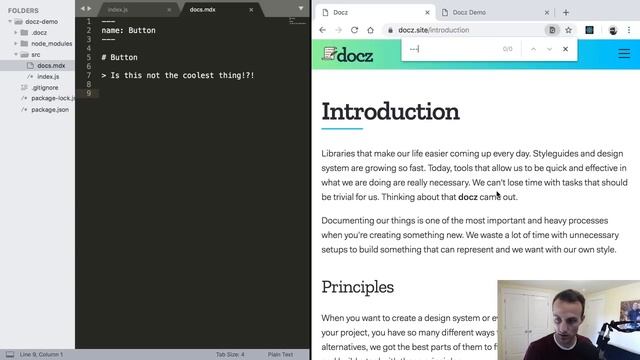Image resolution: width=640 pixels, height=360 pixels.
Task: Click the 'Is this not the coolest thing!?!' line
Action: click(178, 75)
